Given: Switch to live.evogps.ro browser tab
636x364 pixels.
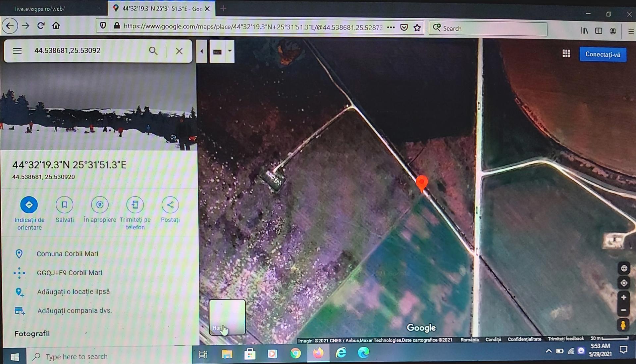Looking at the screenshot, I should click(40, 9).
